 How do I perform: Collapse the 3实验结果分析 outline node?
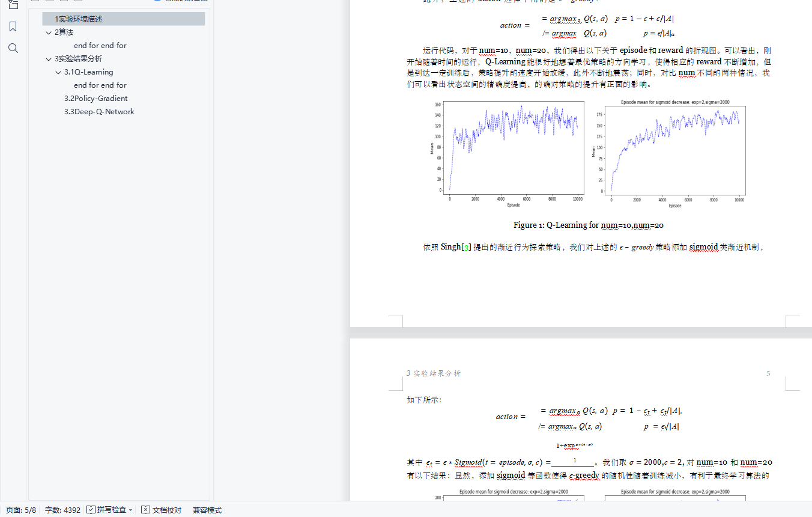click(x=49, y=59)
